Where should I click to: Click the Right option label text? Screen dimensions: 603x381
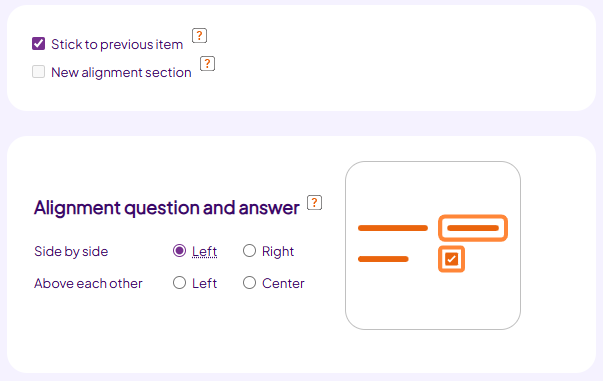click(278, 251)
